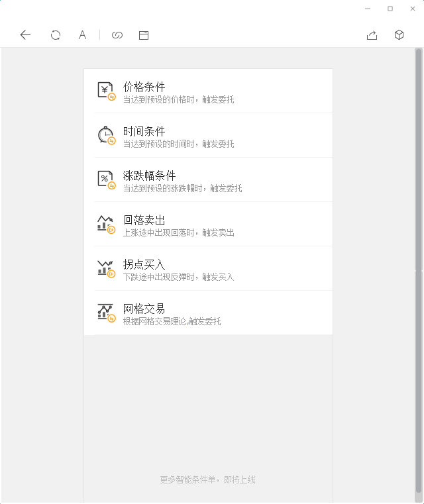This screenshot has height=504, width=424.
Task: Minimize the window
Action: (368, 9)
